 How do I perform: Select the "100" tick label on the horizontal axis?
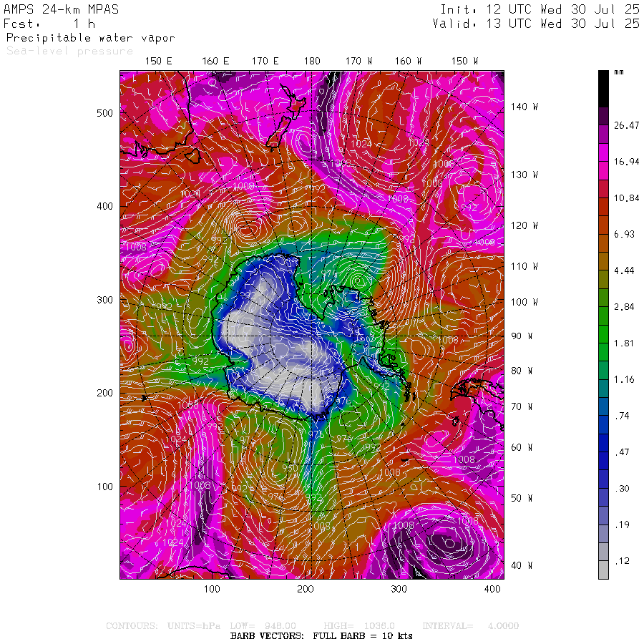point(212,590)
